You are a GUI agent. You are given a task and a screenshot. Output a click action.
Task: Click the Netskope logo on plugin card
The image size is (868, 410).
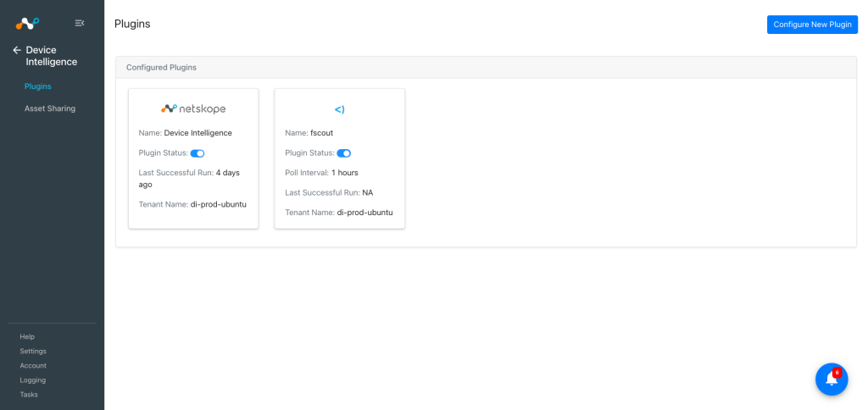[x=193, y=109]
